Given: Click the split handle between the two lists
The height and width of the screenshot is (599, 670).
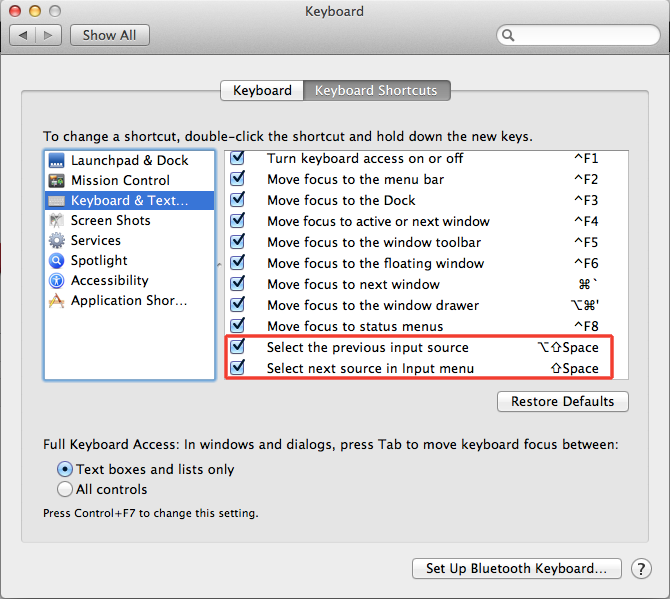Looking at the screenshot, I should pyautogui.click(x=219, y=265).
